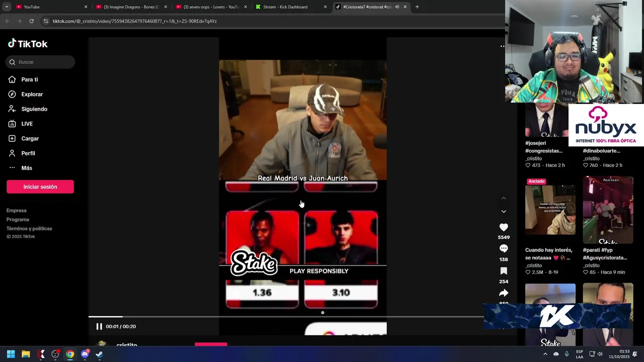Click the '#parati #fyp #Agusycristorata...' caption
The width and height of the screenshot is (644, 362).
coord(605,254)
